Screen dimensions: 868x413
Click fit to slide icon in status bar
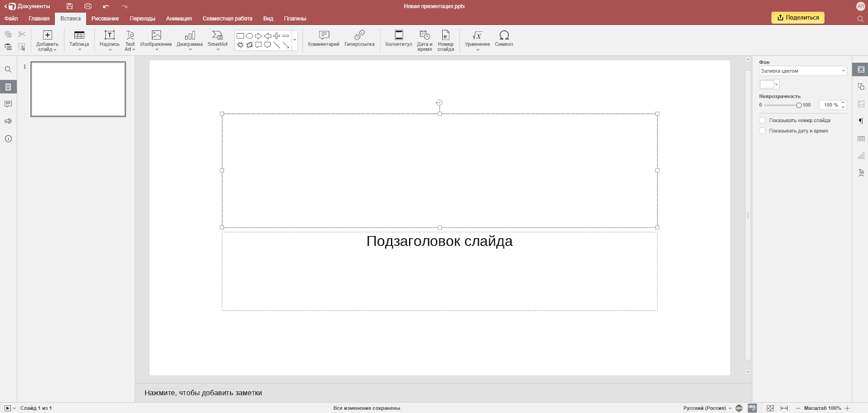click(770, 408)
